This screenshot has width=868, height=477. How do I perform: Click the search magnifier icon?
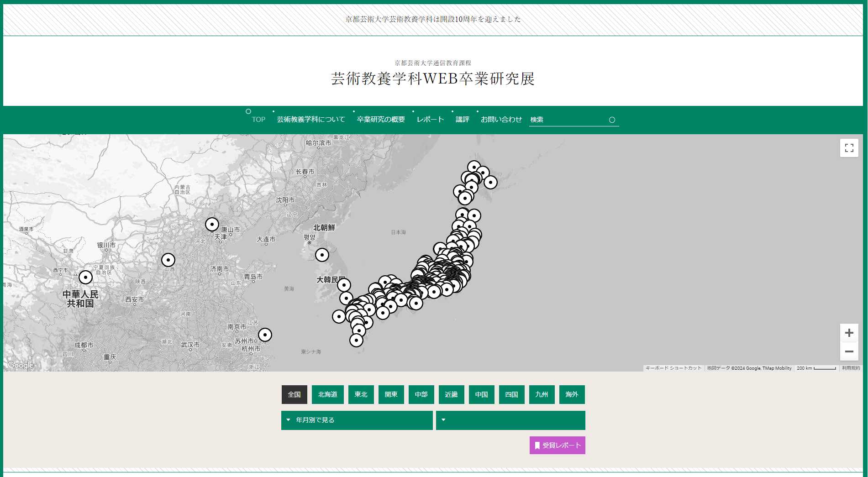pyautogui.click(x=612, y=120)
